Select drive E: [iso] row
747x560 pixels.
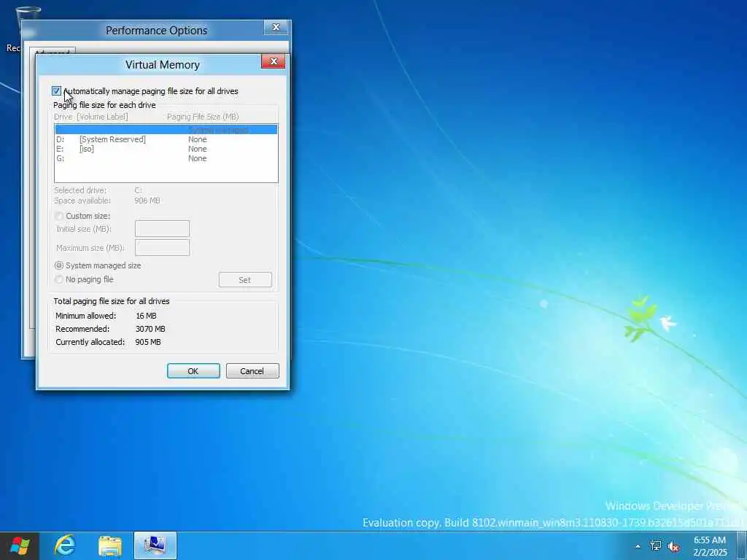point(166,149)
